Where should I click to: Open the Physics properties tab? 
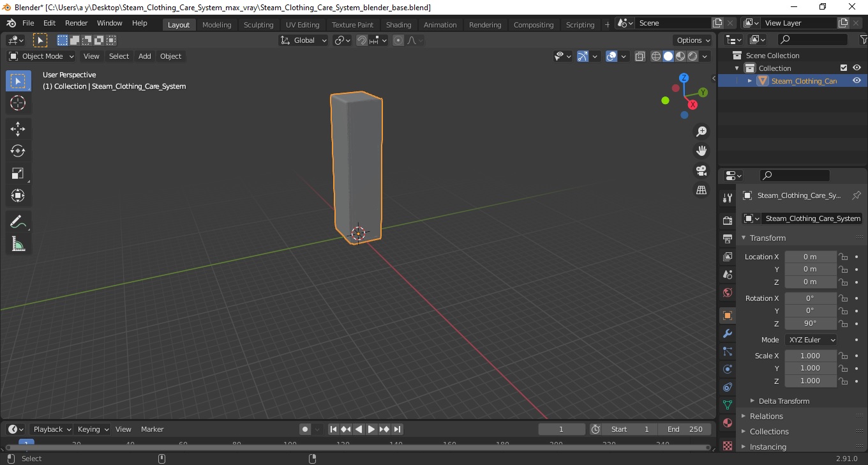click(728, 369)
